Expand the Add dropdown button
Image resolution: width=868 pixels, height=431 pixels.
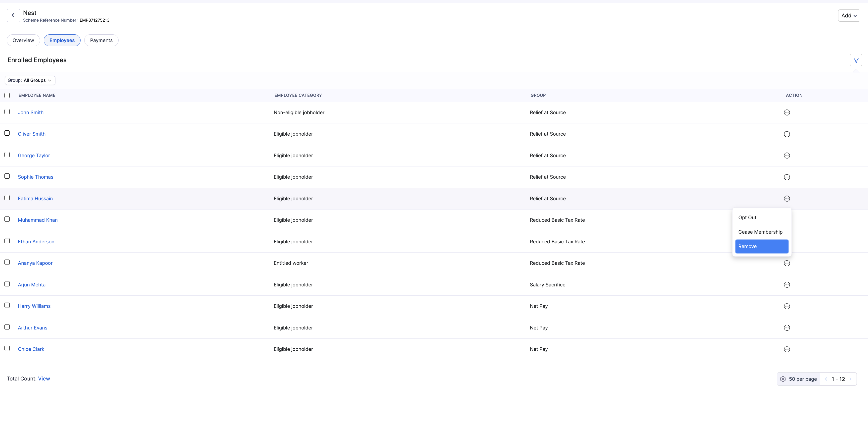pos(849,15)
